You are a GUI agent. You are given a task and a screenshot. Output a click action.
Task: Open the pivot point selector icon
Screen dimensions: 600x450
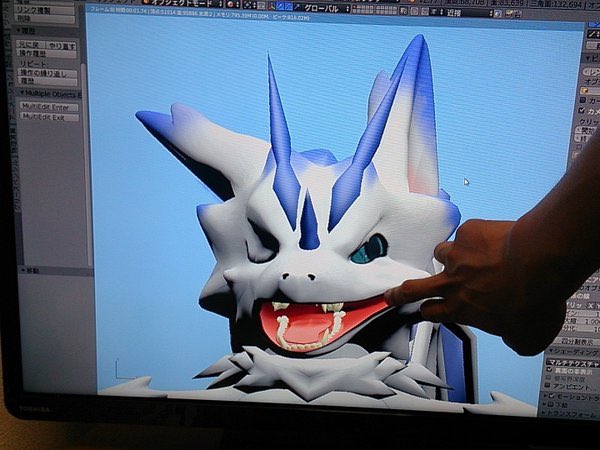[249, 5]
